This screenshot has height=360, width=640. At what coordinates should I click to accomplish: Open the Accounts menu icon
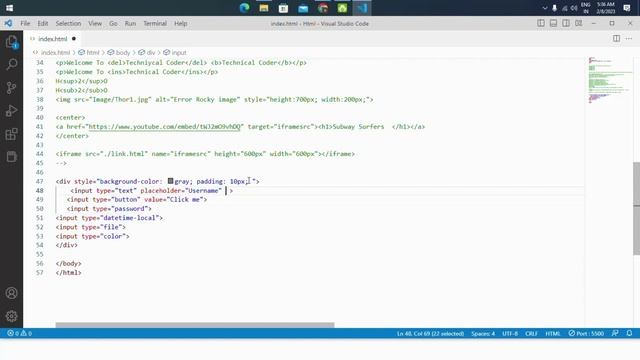11,293
